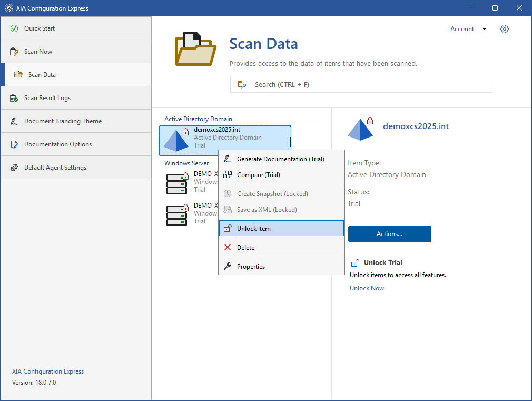Open the Account dropdown menu
This screenshot has height=401, width=532.
tap(468, 29)
